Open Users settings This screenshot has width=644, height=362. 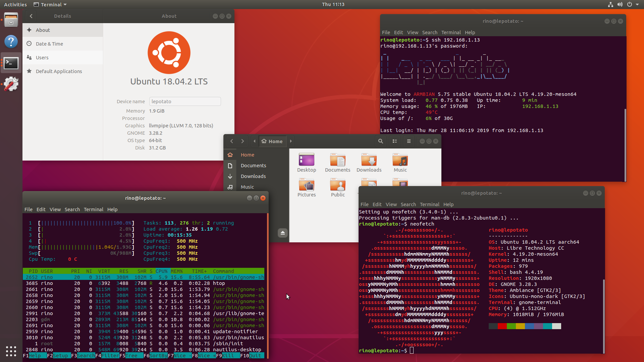[x=63, y=58]
